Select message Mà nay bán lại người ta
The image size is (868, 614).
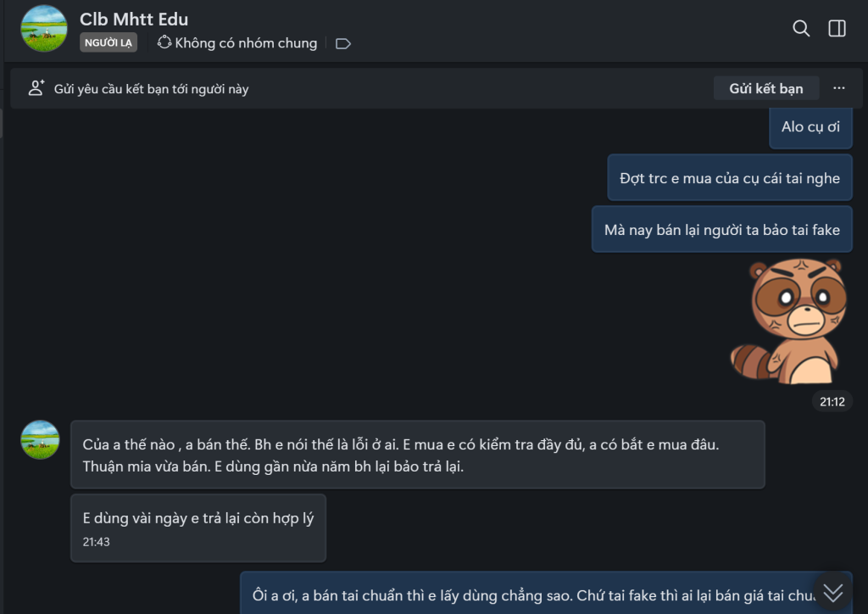coord(722,229)
